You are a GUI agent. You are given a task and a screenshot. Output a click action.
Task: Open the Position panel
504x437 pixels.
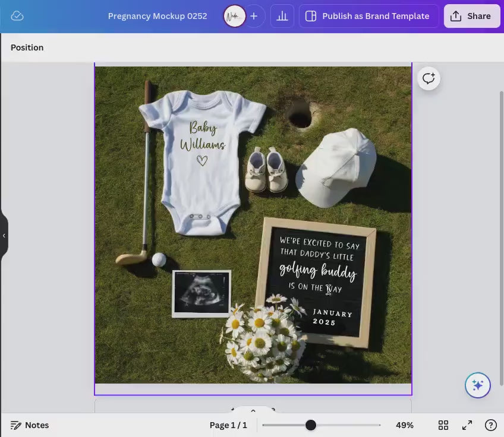27,47
